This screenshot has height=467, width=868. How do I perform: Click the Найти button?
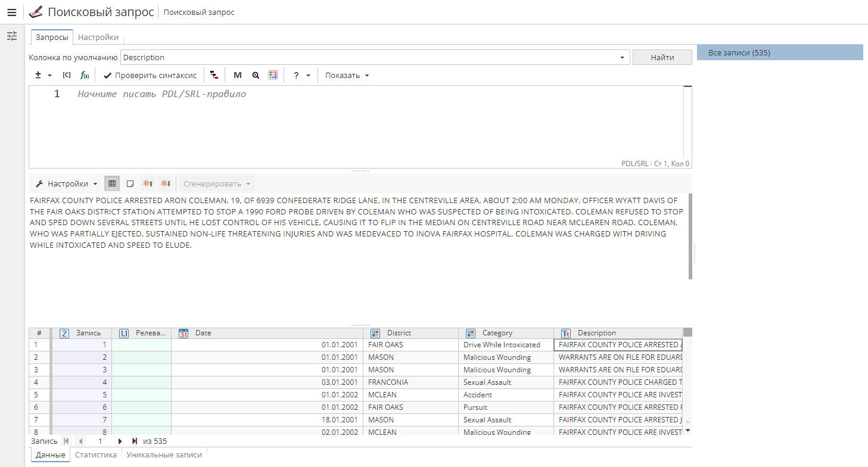[x=662, y=57]
